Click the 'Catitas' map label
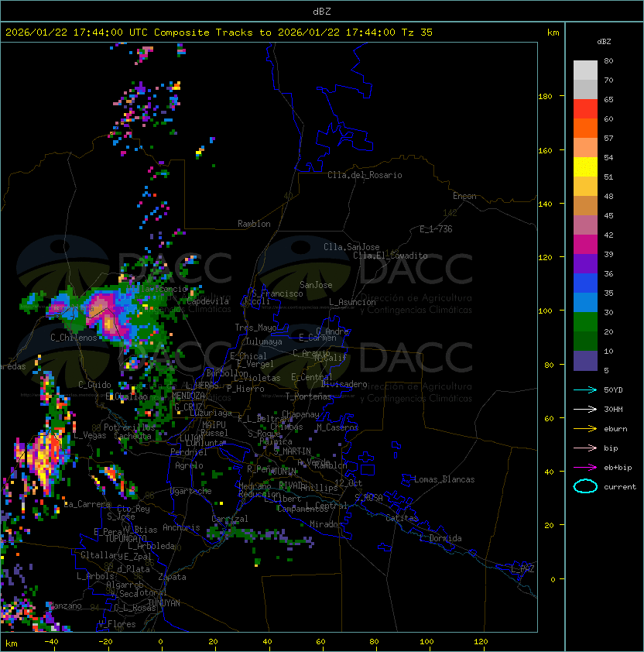644x652 pixels. click(402, 518)
